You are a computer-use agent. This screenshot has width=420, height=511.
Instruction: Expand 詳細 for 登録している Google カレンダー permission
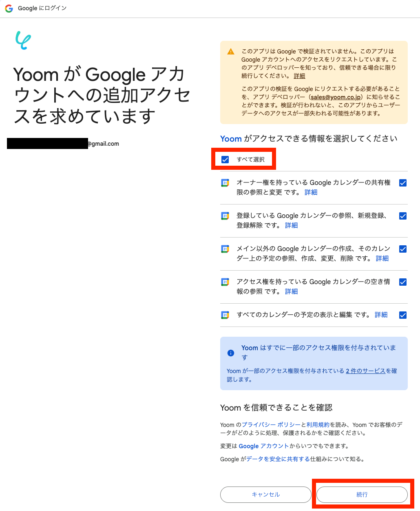tap(292, 225)
